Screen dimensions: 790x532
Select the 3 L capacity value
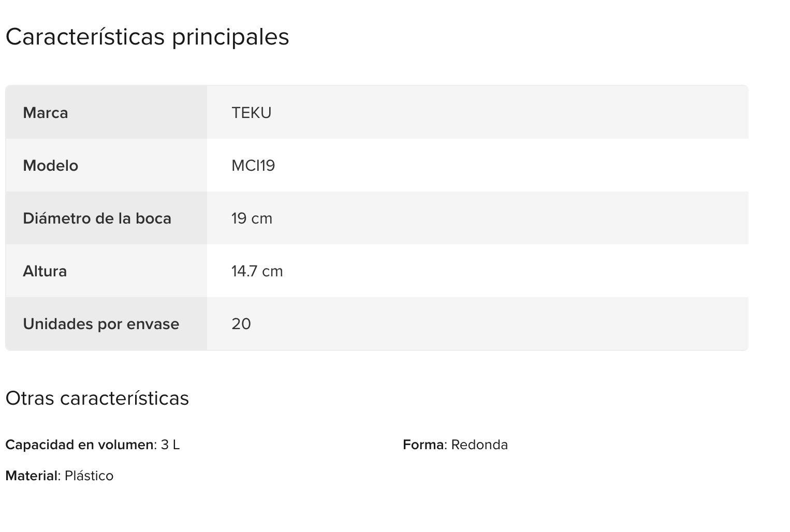[x=170, y=445]
